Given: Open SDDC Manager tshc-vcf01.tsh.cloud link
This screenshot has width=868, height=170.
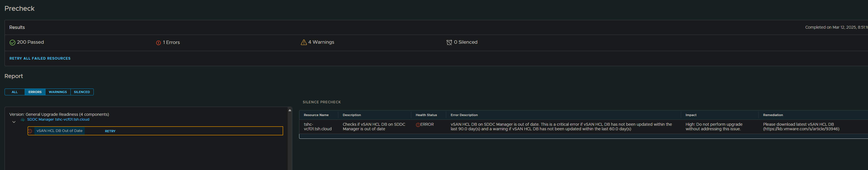Looking at the screenshot, I should [58, 119].
